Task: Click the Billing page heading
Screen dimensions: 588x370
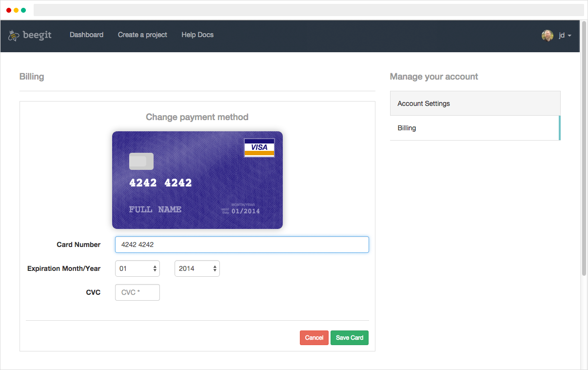Action: 32,77
